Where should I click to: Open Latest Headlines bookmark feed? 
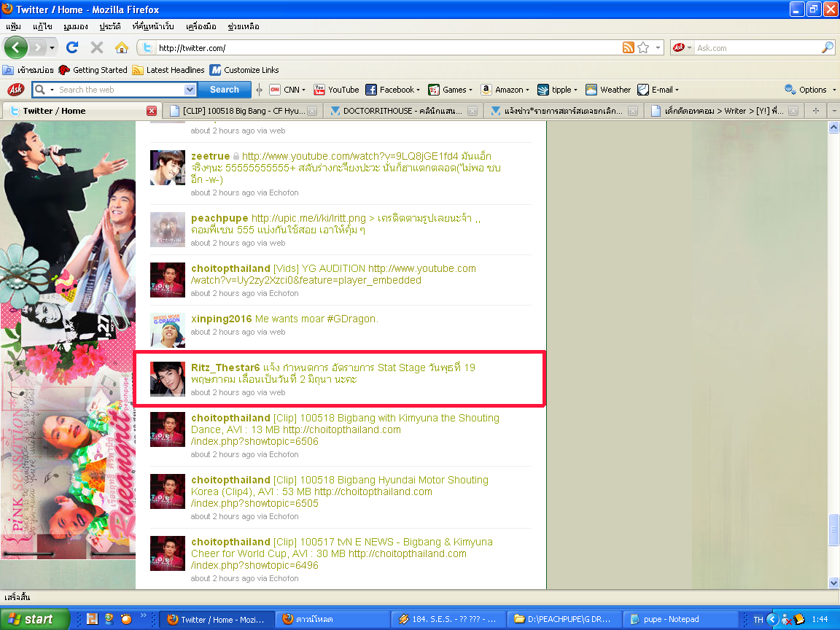[168, 70]
